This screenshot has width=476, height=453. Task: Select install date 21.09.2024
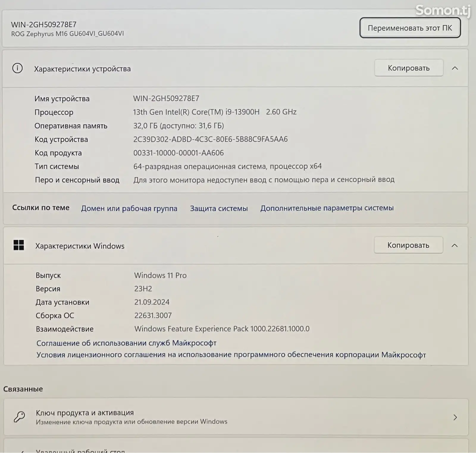[152, 302]
